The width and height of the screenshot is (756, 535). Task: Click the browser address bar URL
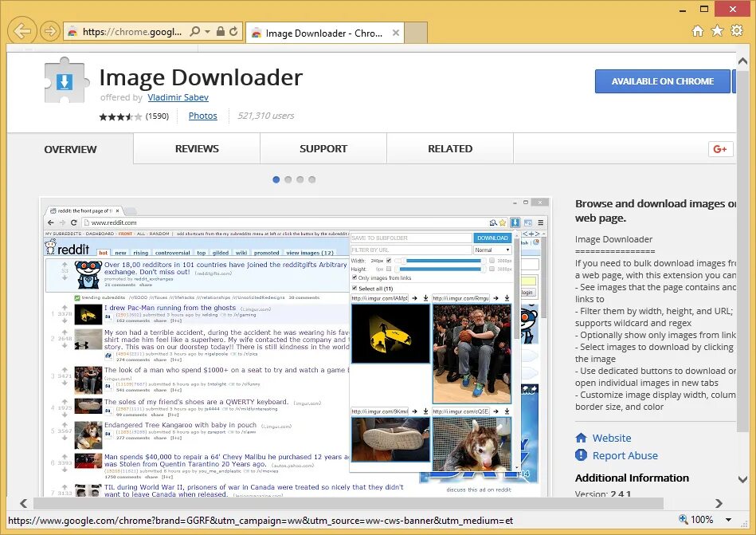(x=132, y=32)
